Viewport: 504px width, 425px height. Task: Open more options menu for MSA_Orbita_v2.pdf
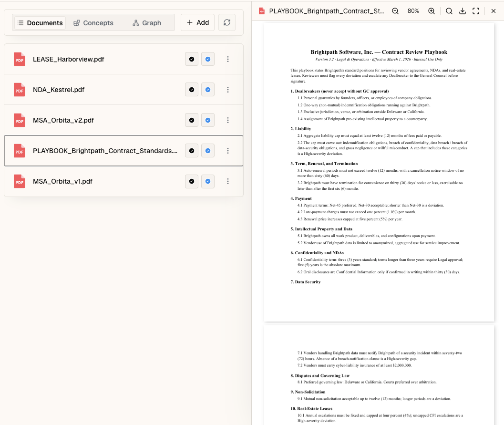[x=228, y=120]
